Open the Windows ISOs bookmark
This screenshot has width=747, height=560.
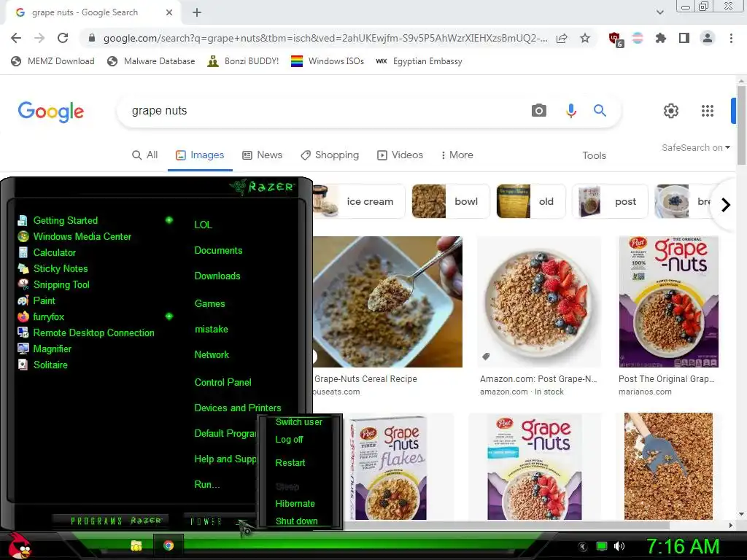(328, 61)
